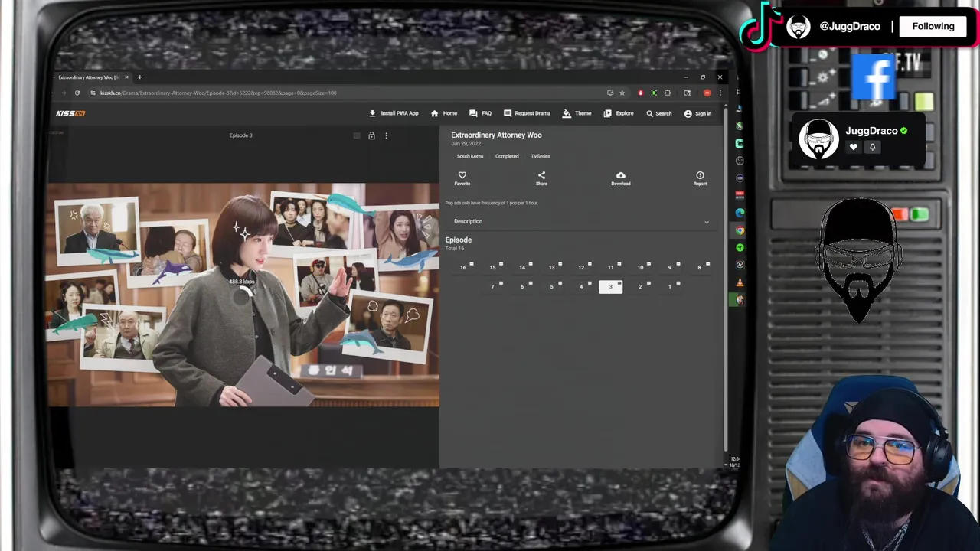Go forward with the browser forward arrow

64,93
